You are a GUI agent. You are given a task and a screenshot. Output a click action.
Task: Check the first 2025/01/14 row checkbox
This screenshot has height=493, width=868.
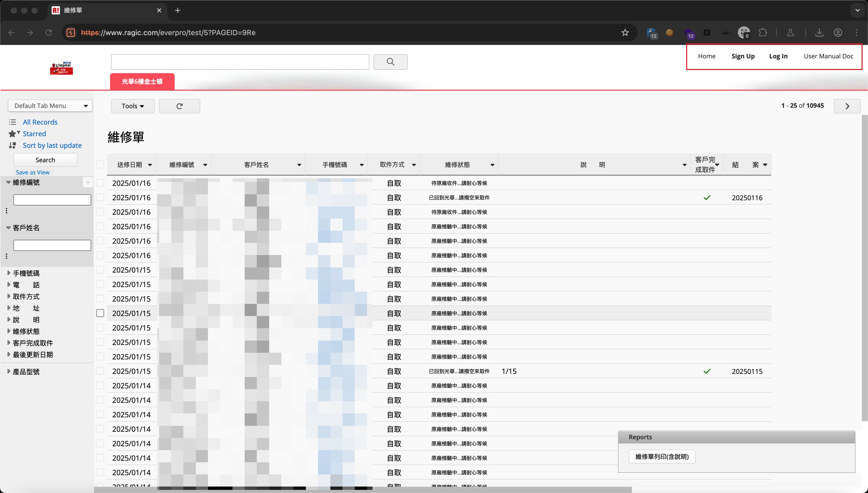pyautogui.click(x=100, y=386)
